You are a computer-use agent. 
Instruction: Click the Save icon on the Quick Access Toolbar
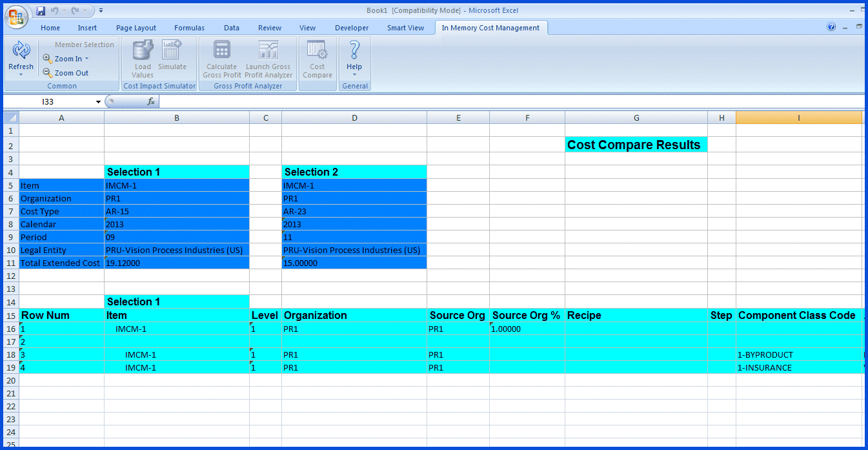coord(41,9)
